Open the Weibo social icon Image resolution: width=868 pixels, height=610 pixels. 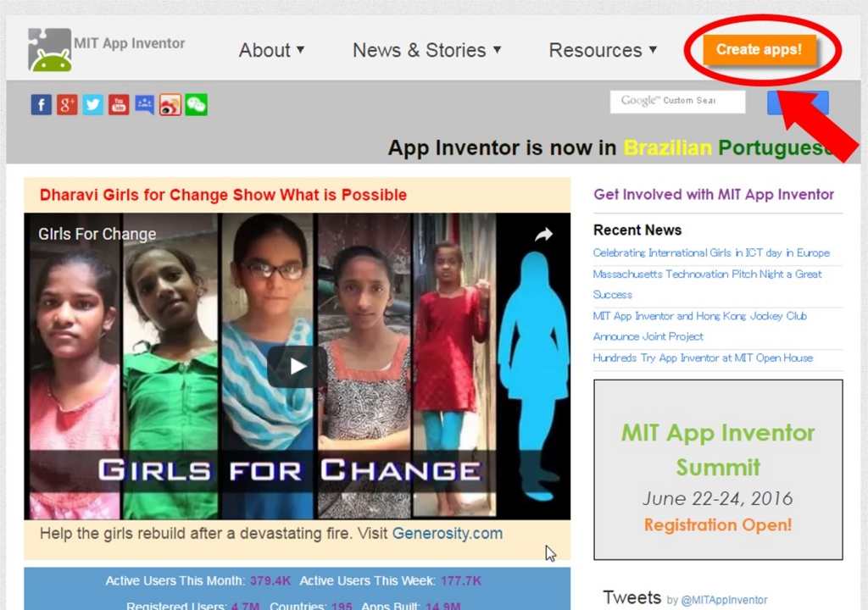pyautogui.click(x=170, y=104)
